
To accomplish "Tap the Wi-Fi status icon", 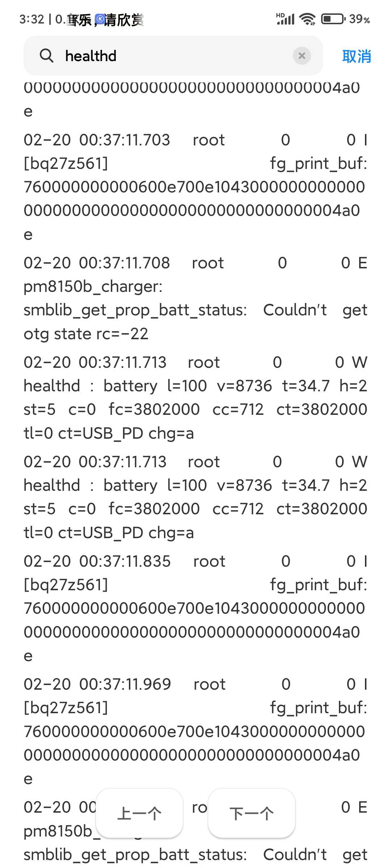I will click(308, 19).
